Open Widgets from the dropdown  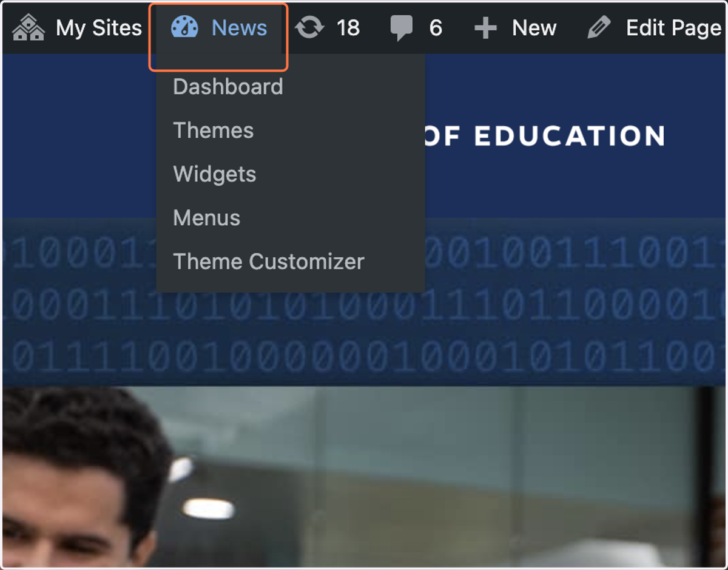[215, 174]
